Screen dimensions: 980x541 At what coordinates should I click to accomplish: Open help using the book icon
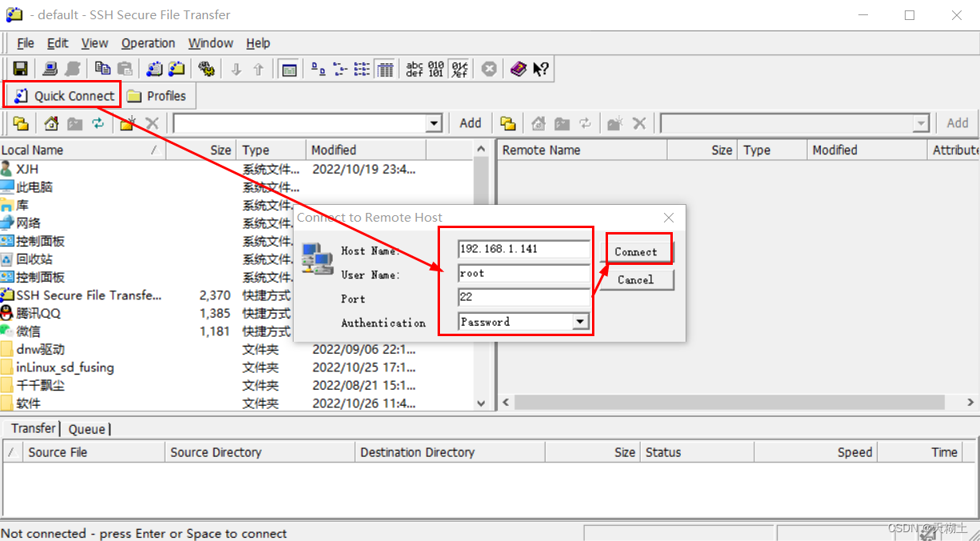point(518,68)
